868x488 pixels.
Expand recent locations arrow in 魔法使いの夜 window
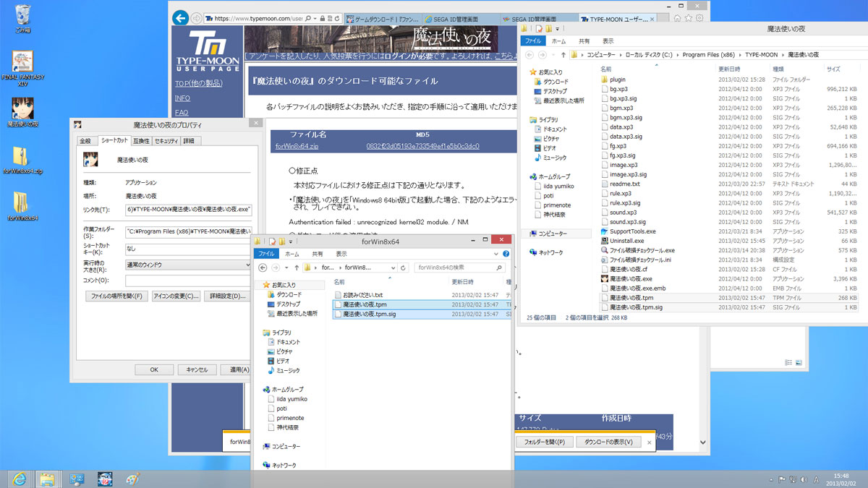[x=553, y=54]
